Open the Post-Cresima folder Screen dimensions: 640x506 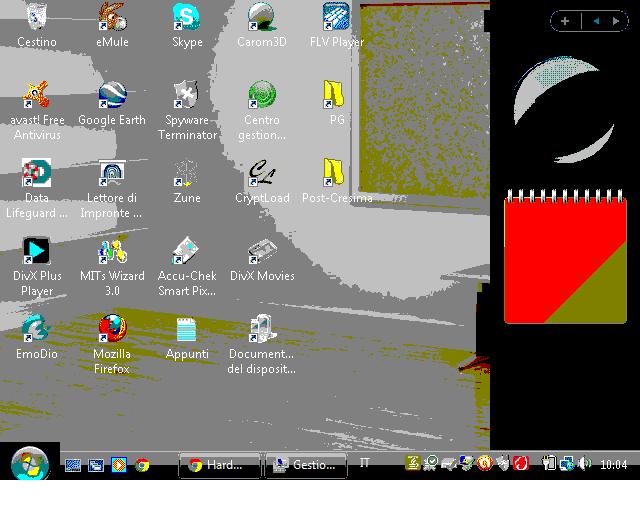(336, 174)
